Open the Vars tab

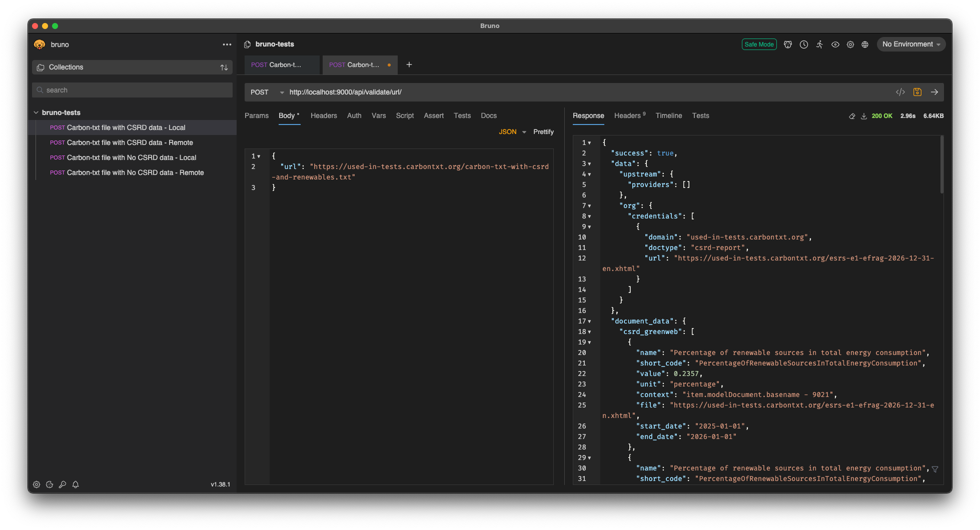379,116
